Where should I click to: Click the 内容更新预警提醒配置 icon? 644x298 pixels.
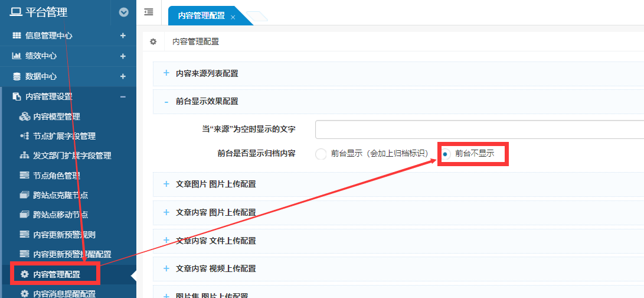click(25, 254)
